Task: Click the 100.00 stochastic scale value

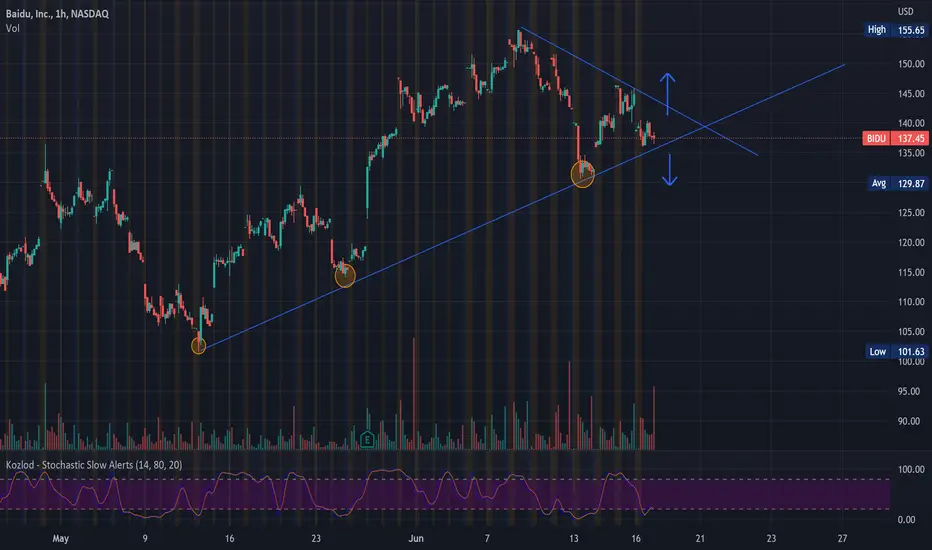Action: coord(911,469)
